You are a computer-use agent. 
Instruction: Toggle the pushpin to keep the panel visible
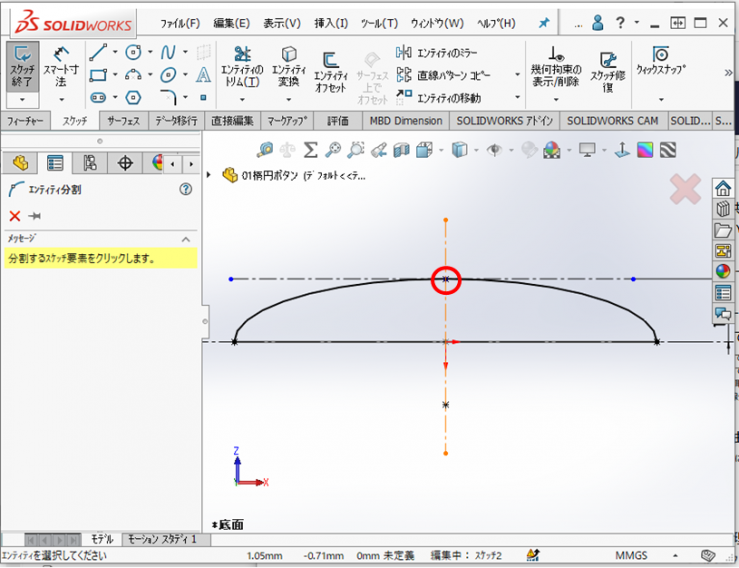pos(35,216)
